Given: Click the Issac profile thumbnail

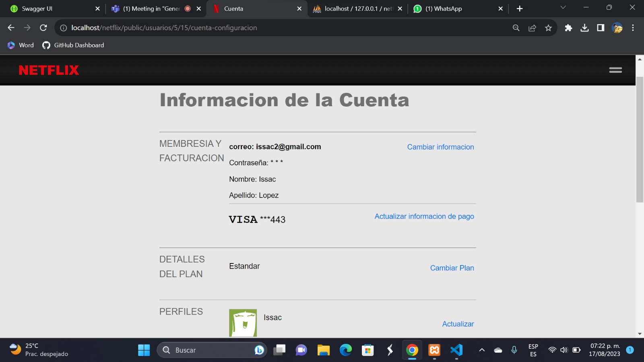Looking at the screenshot, I should coord(243,322).
